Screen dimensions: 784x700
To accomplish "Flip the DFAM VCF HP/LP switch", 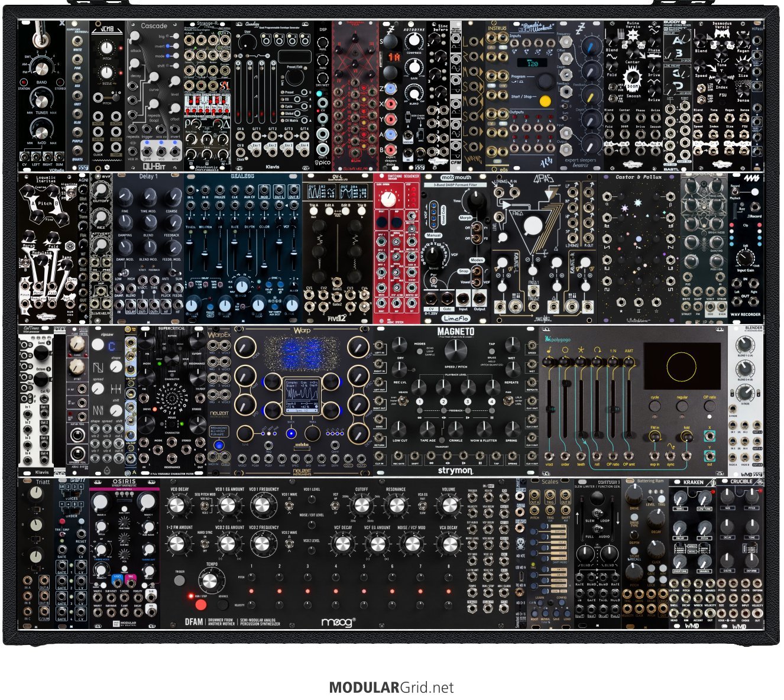I will (x=336, y=504).
